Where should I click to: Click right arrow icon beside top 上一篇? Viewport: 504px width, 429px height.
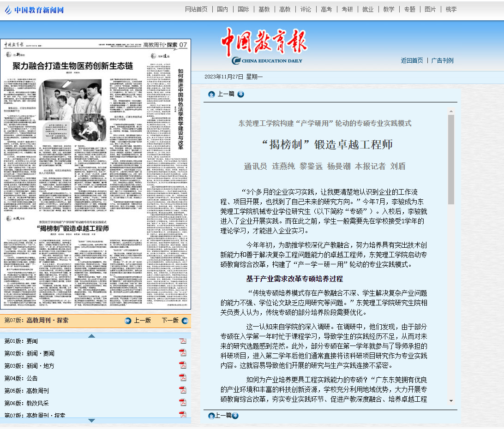click(x=240, y=94)
